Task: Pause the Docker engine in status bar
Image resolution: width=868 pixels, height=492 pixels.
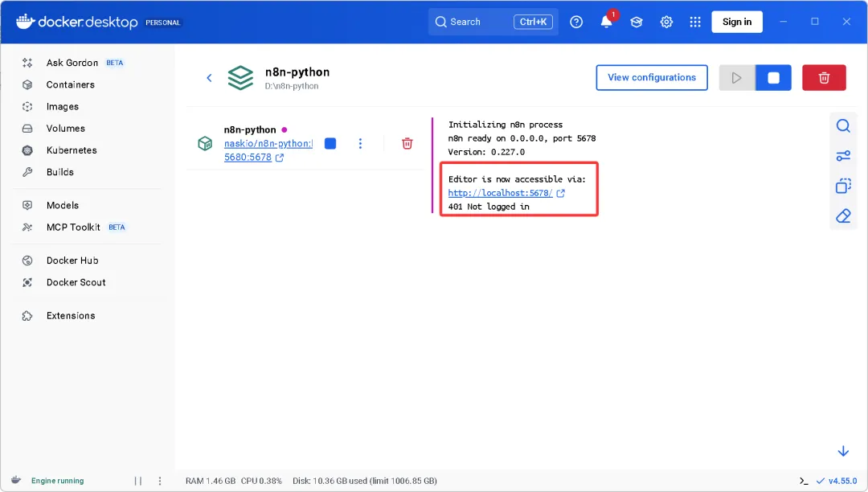Action: click(x=138, y=481)
